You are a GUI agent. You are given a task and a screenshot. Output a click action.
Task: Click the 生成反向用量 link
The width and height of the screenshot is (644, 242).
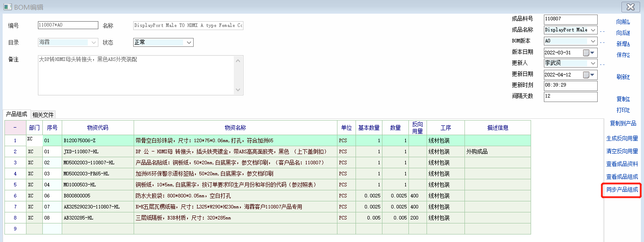tap(622, 139)
